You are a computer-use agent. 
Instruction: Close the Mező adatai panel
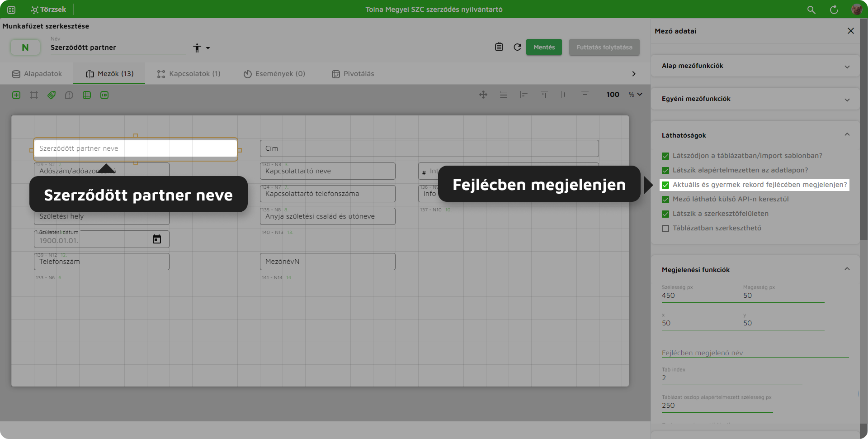(x=851, y=31)
